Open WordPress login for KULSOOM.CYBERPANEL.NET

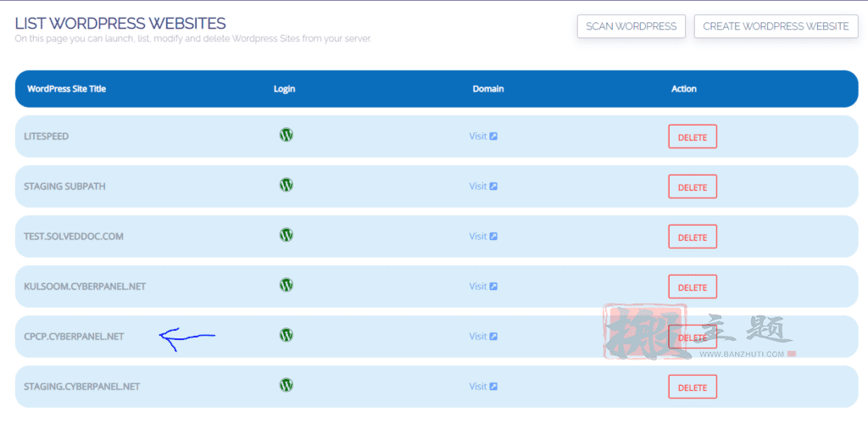[287, 285]
